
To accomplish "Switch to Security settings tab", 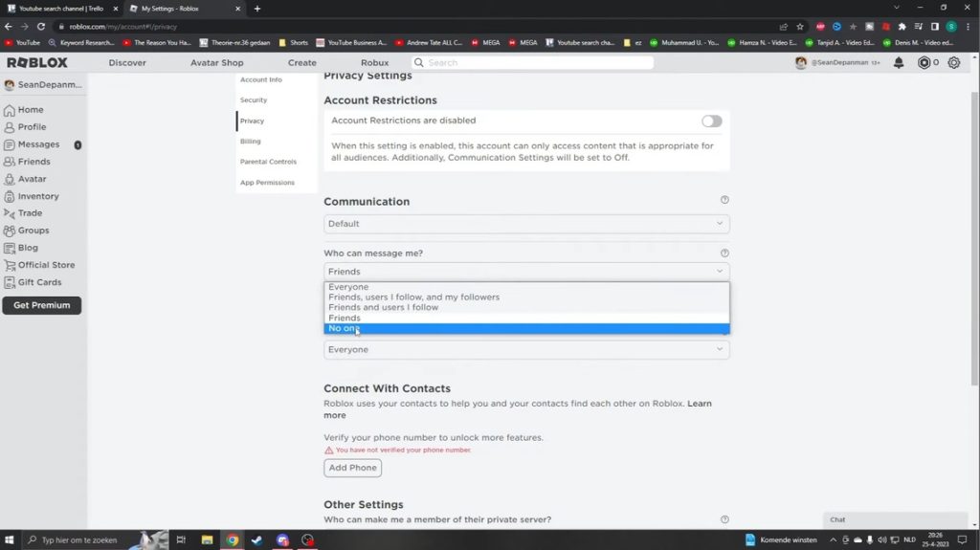I will click(x=253, y=100).
